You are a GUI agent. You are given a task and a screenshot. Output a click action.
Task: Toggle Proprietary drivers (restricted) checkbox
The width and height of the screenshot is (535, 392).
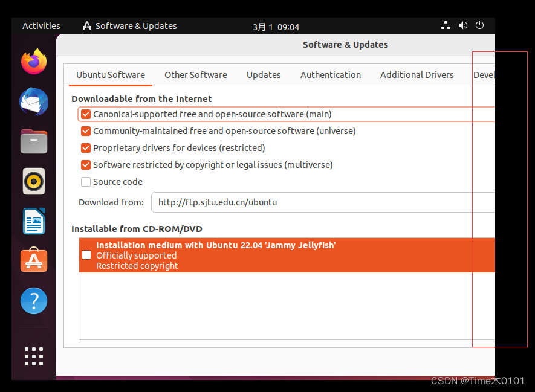(x=86, y=148)
